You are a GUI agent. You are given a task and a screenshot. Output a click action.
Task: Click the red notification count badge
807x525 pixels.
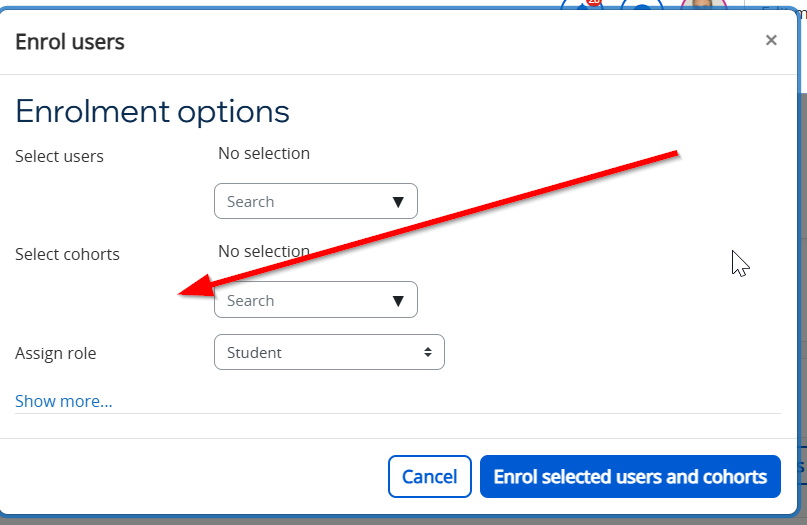[x=594, y=3]
